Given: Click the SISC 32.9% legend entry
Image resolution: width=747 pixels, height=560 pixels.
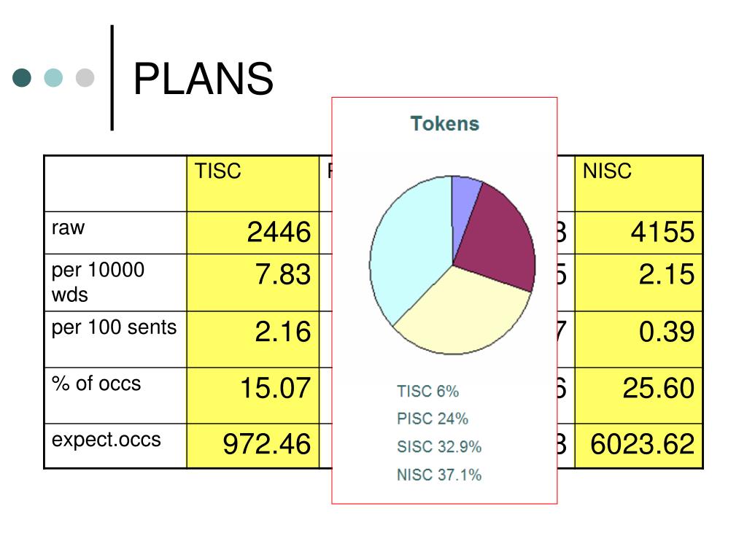Looking at the screenshot, I should [x=439, y=447].
